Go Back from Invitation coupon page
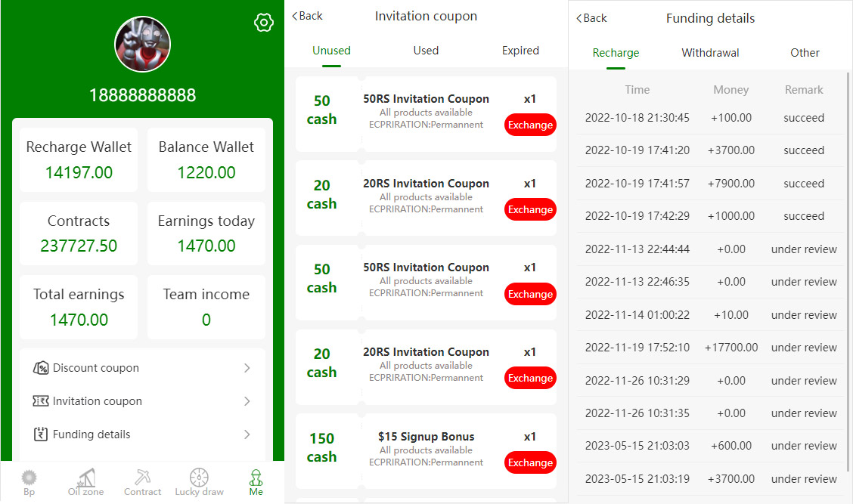Image resolution: width=853 pixels, height=504 pixels. tap(307, 16)
